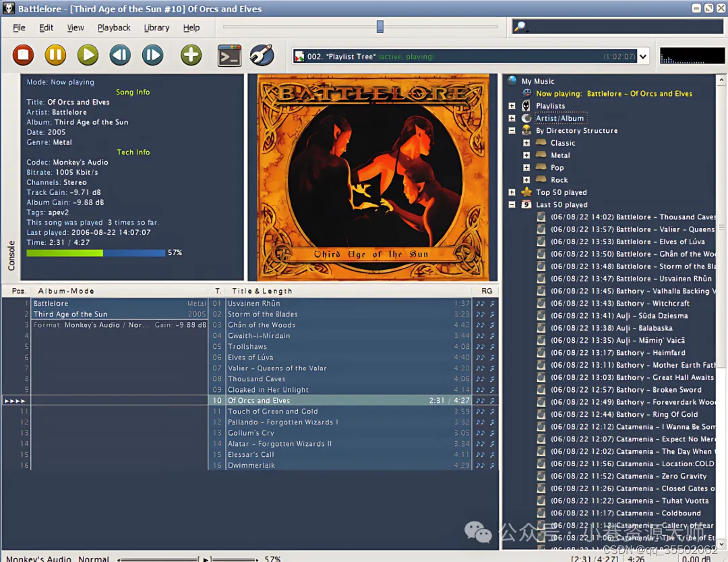This screenshot has width=728, height=562.
Task: Pause the current track
Action: 55,55
